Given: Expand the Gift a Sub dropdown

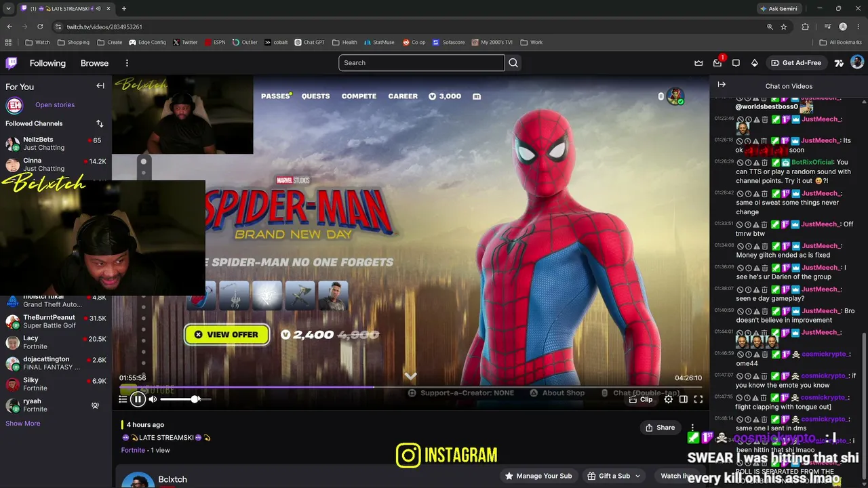Looking at the screenshot, I should (614, 476).
